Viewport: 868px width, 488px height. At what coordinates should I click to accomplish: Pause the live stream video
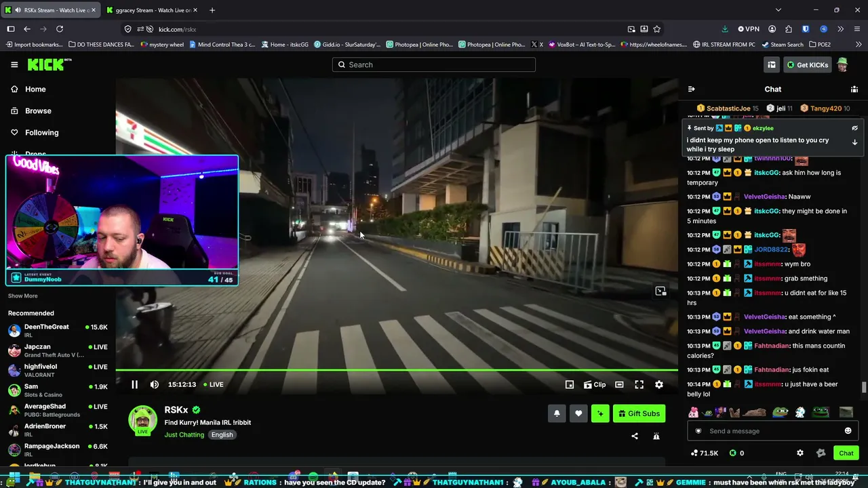[134, 384]
